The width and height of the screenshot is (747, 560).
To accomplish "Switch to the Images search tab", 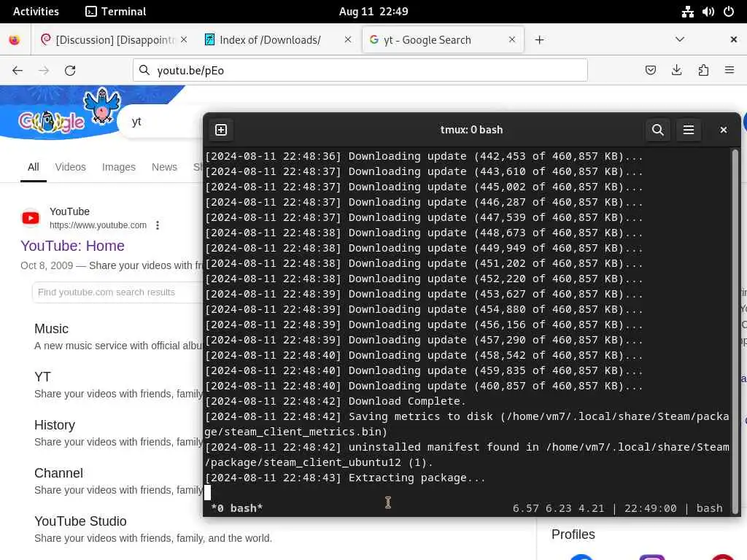I will (x=119, y=167).
